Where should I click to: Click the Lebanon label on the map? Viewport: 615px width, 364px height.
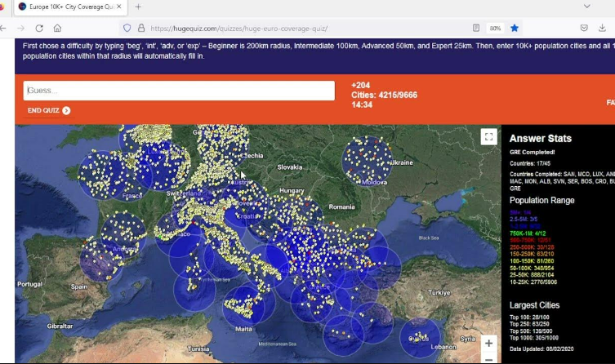click(x=443, y=347)
